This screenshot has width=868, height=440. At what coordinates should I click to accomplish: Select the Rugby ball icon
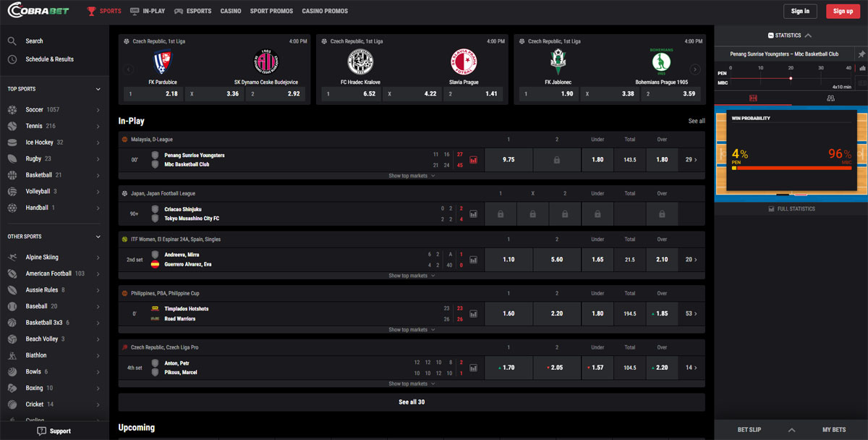pyautogui.click(x=12, y=158)
